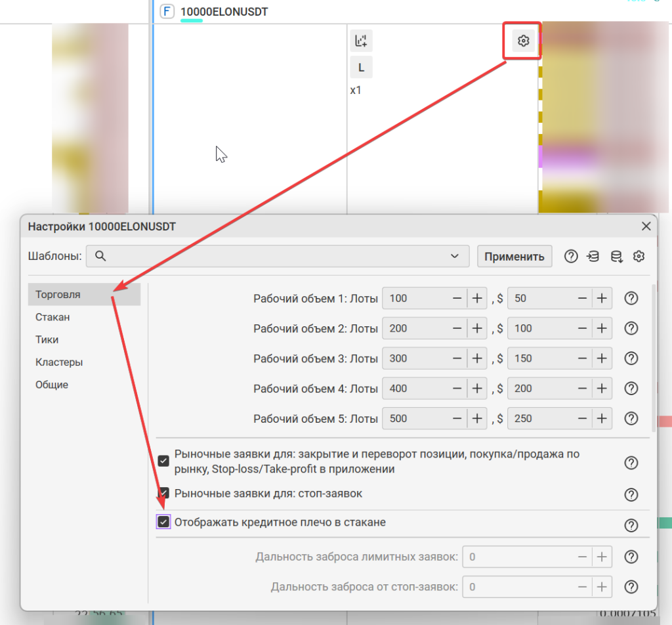Screen dimensions: 672x625
Task: Decrease Дальность заброса лимитных заявок value
Action: pos(582,557)
